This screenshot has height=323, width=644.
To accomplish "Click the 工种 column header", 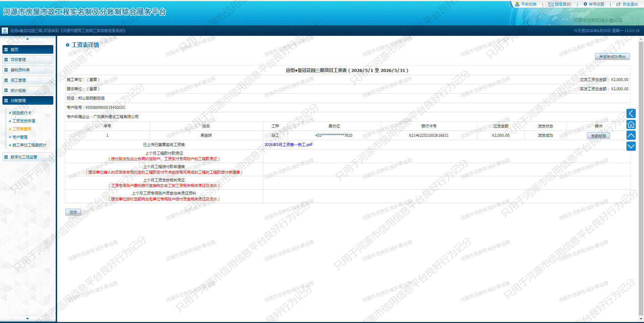I will (275, 126).
